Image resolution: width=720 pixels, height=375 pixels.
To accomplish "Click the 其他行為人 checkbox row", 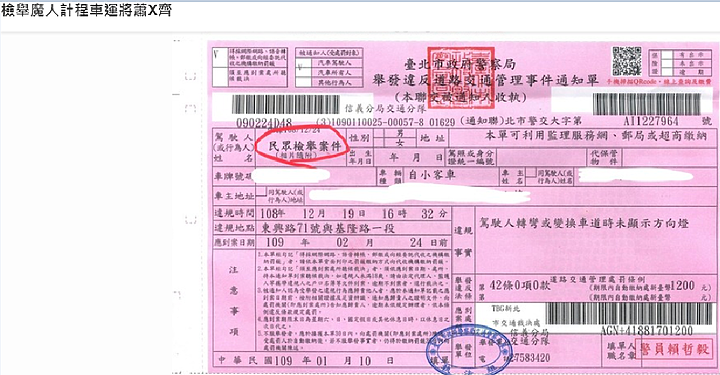I will (329, 83).
